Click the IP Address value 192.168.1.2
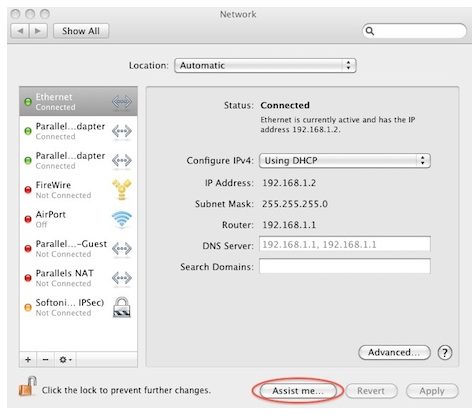The image size is (474, 417). (289, 183)
